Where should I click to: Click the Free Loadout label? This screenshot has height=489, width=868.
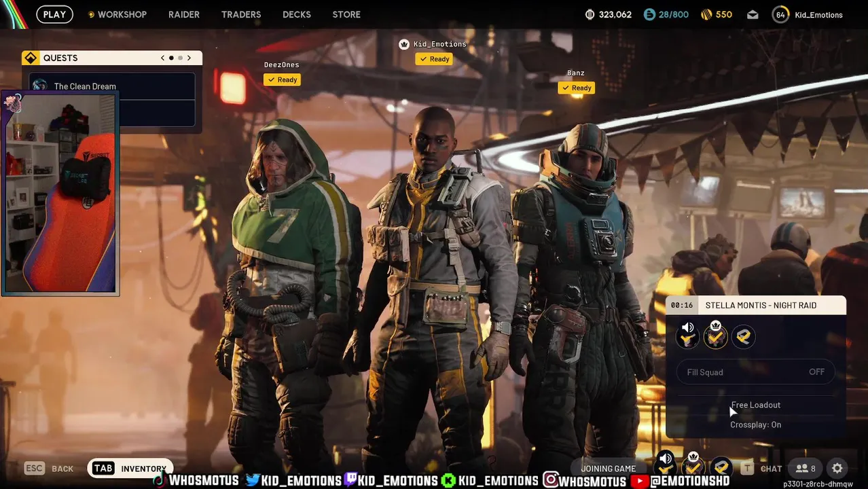pyautogui.click(x=756, y=405)
